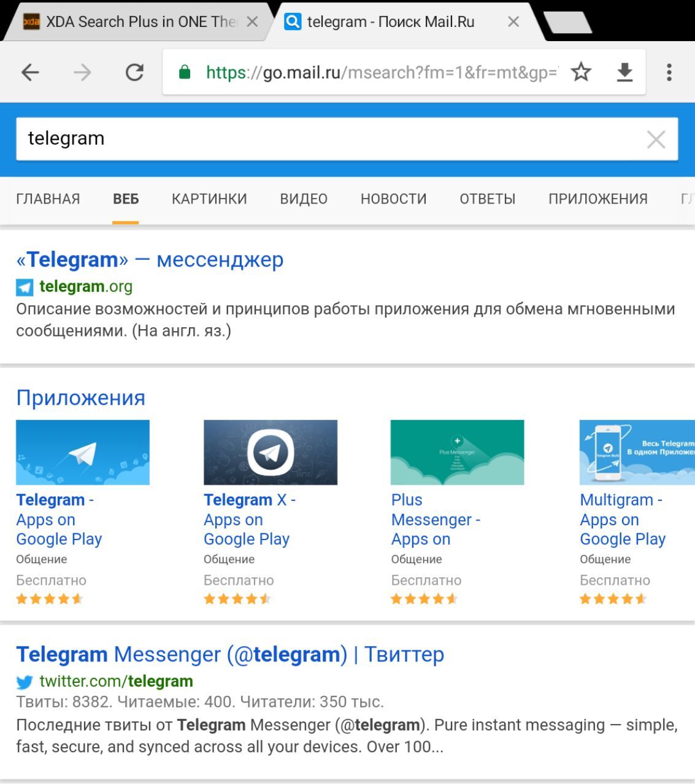Go back with the browser back arrow
The height and width of the screenshot is (784, 695).
click(x=30, y=72)
